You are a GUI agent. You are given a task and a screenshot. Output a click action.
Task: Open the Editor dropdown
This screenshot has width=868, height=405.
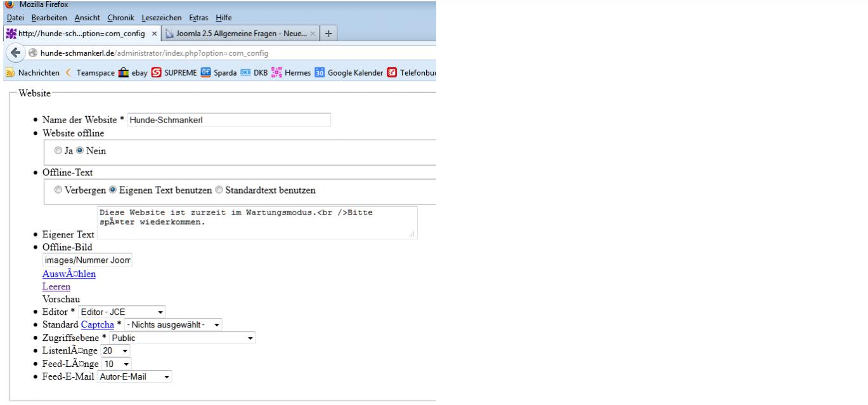122,312
